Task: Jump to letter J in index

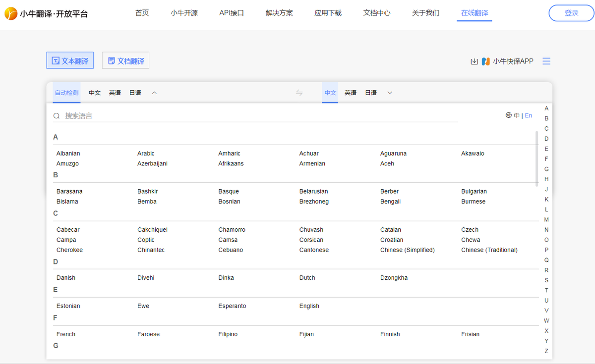Action: click(x=546, y=189)
